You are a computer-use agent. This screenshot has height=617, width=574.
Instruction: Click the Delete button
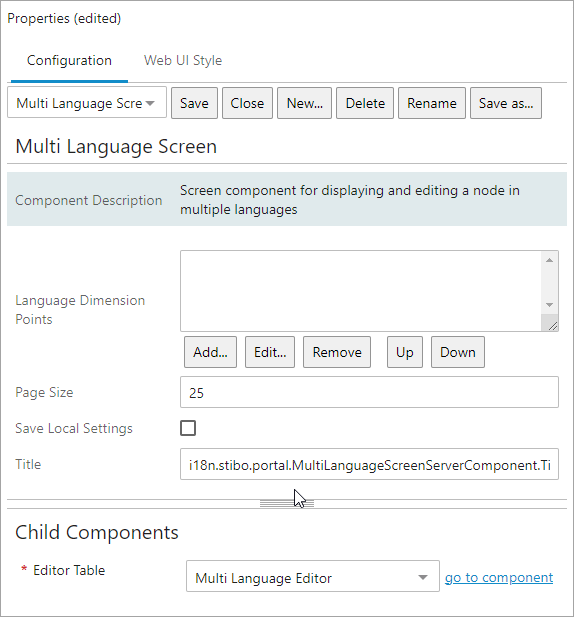click(x=365, y=103)
